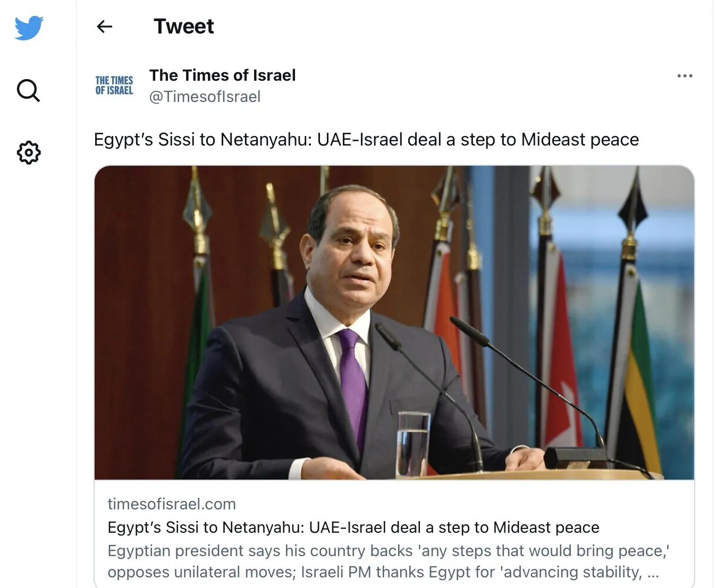
Task: Click the Tweet page heading
Action: (x=183, y=27)
